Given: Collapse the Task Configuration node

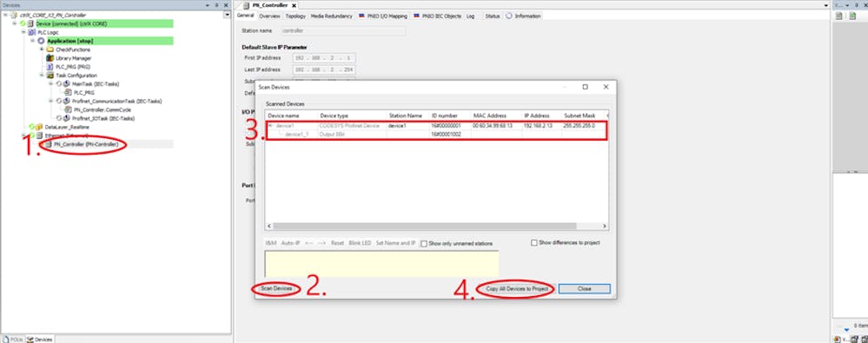Looking at the screenshot, I should pos(42,76).
